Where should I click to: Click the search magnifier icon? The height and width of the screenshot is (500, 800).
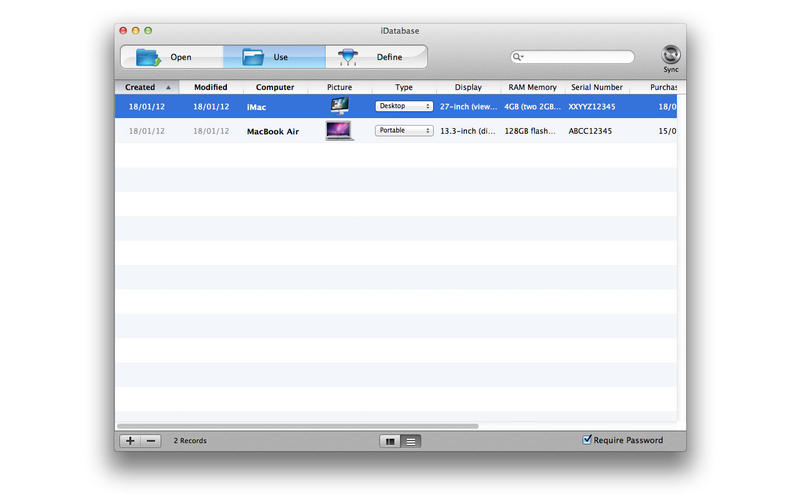519,57
